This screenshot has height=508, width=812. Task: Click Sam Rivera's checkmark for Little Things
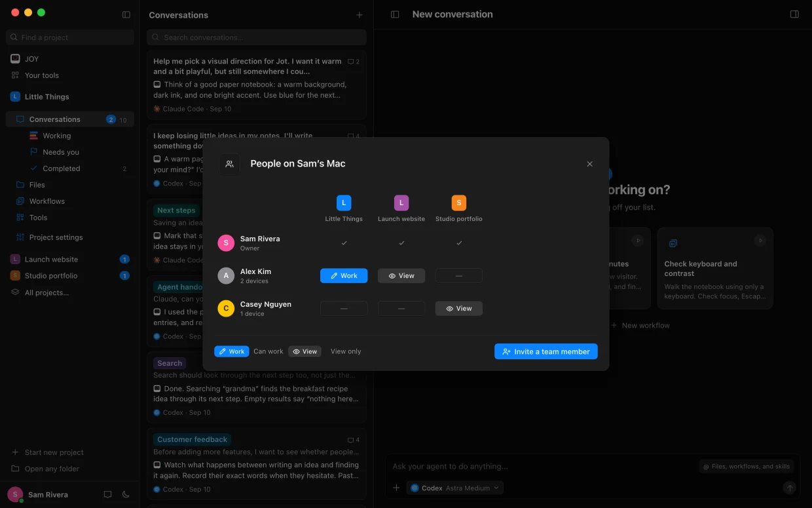[x=344, y=243]
